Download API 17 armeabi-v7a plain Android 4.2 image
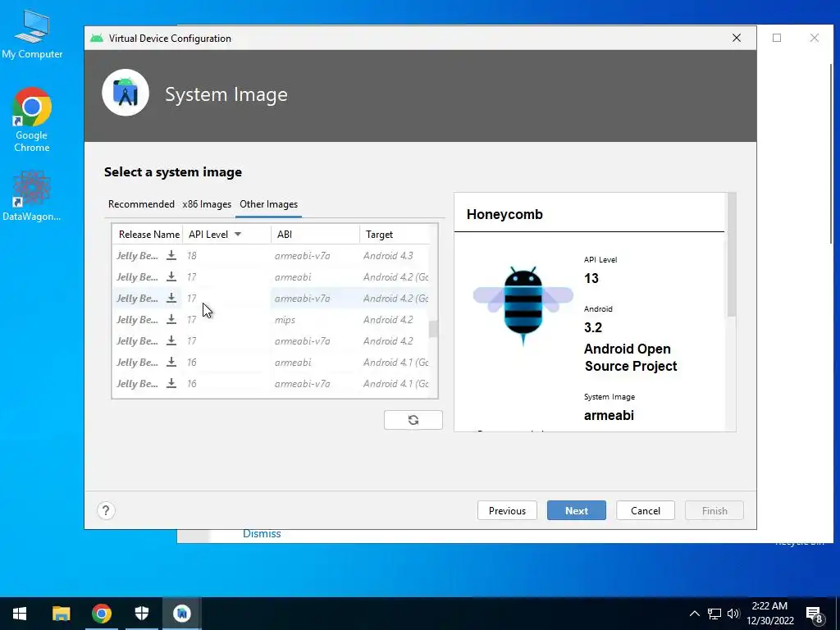 pyautogui.click(x=171, y=341)
